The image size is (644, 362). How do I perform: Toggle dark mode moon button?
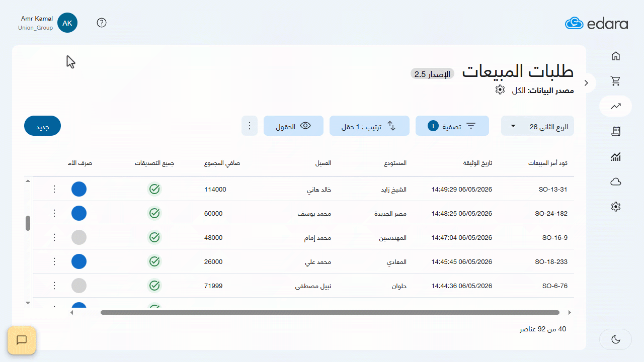615,339
